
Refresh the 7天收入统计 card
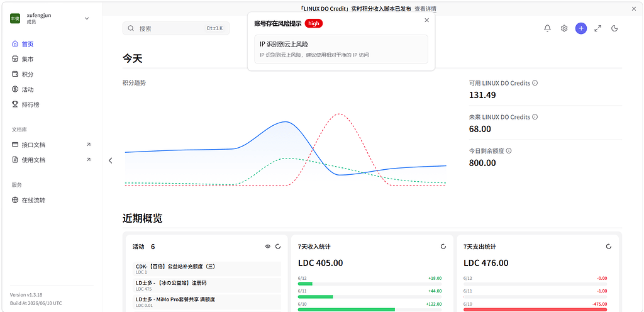443,247
